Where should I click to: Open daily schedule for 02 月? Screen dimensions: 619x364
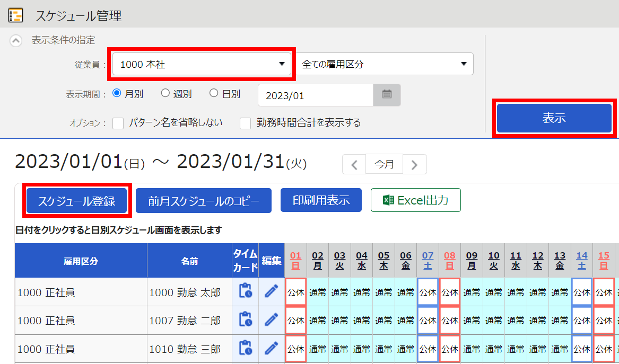[317, 261]
